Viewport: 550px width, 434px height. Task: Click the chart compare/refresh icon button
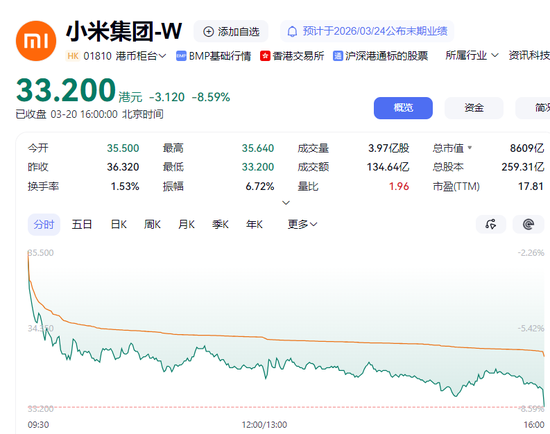tap(491, 224)
